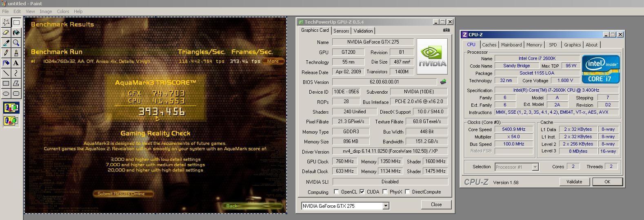Choose the Magnifier tool in Paint
Viewport: 644px width, 220px height.
(x=16, y=43)
